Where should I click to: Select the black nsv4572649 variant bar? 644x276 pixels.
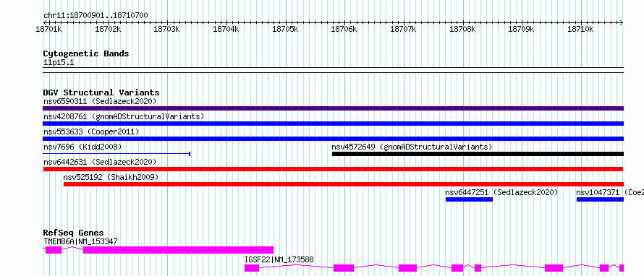click(478, 154)
